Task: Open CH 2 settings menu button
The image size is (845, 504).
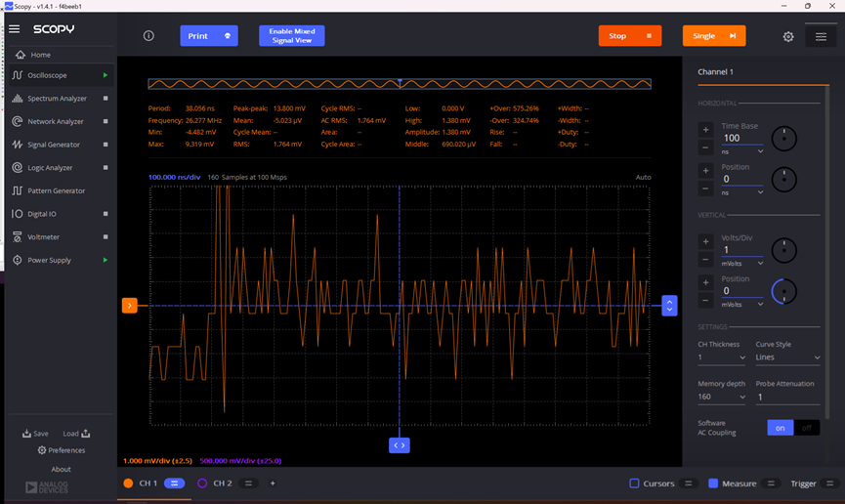Action: 248,483
